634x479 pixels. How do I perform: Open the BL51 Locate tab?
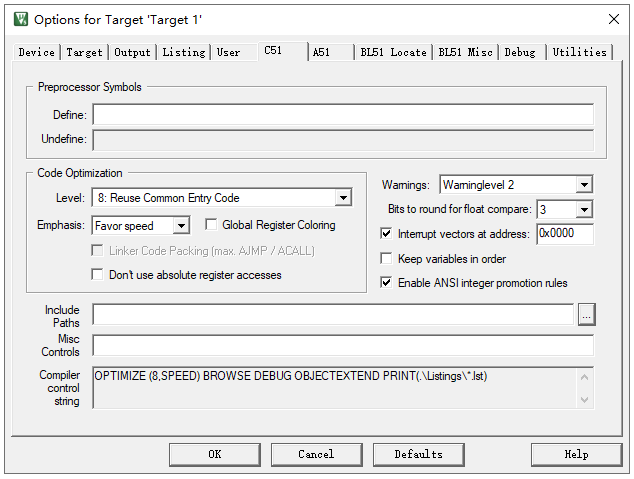[393, 53]
